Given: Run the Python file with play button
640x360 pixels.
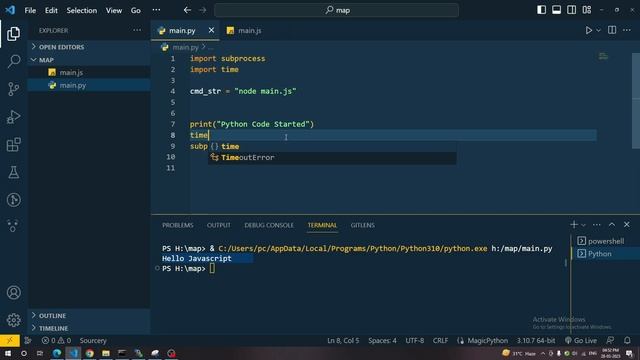Looking at the screenshot, I should (x=589, y=30).
